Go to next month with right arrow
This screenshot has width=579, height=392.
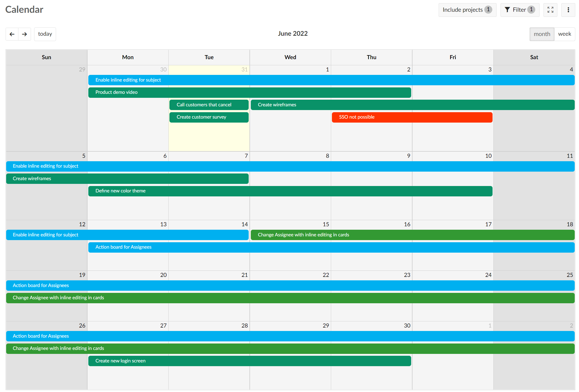(25, 34)
